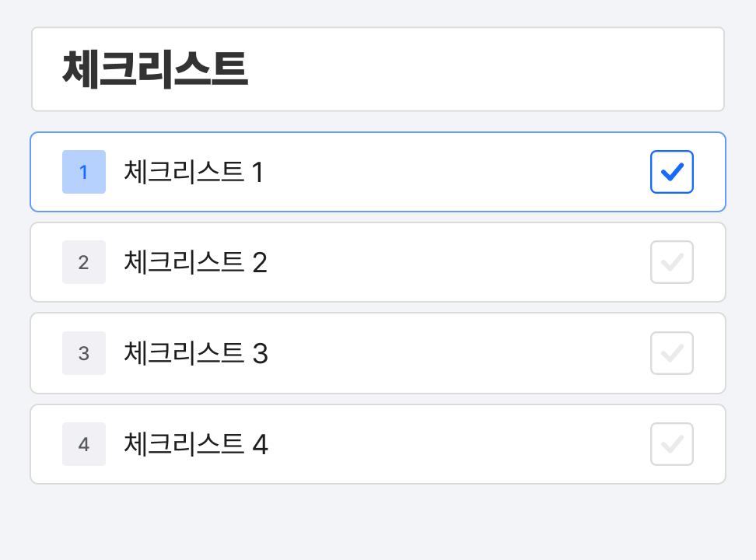Screen dimensions: 756x560
Task: Select the number 3 badge icon
Action: (x=84, y=353)
